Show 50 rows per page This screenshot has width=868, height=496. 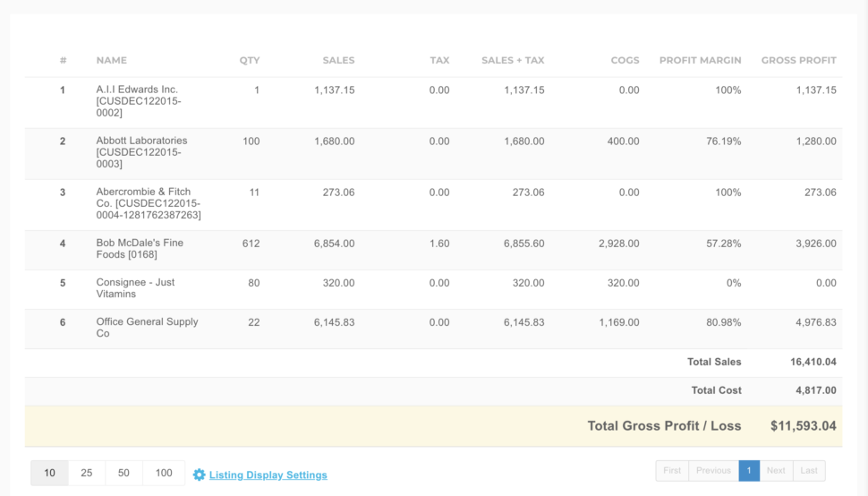click(123, 473)
